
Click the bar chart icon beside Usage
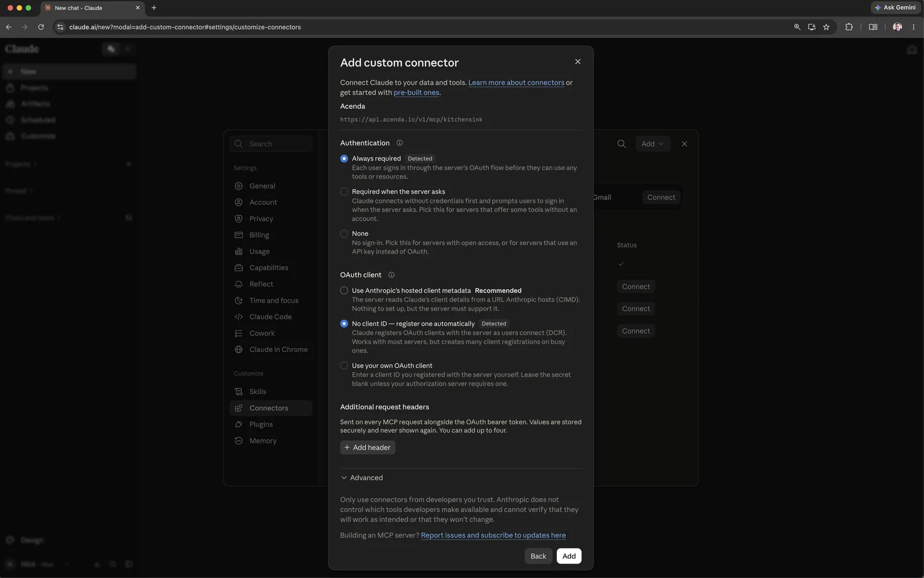tap(239, 251)
